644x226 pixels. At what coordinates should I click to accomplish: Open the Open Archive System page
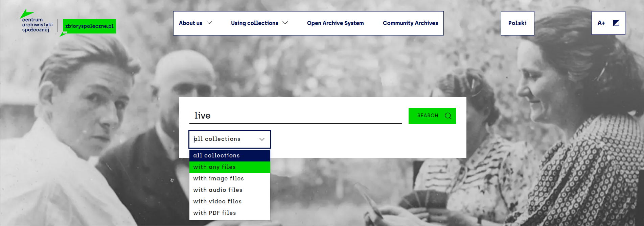point(335,23)
